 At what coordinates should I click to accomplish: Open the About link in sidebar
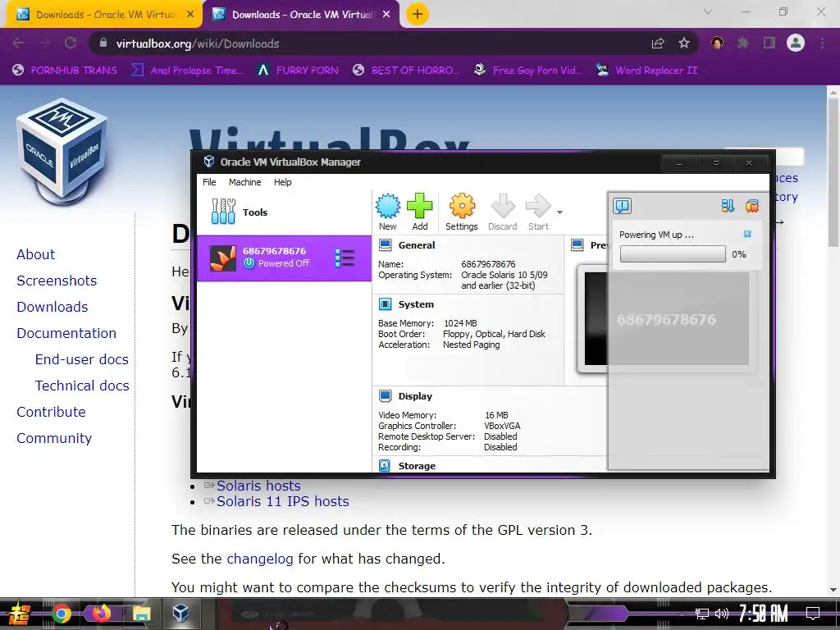35,254
